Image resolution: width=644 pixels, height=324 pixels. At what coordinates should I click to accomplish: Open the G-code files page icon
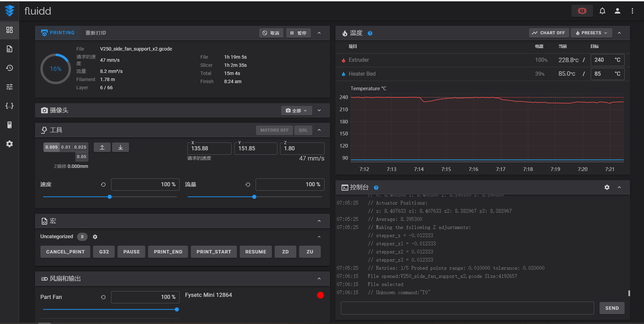click(x=10, y=49)
